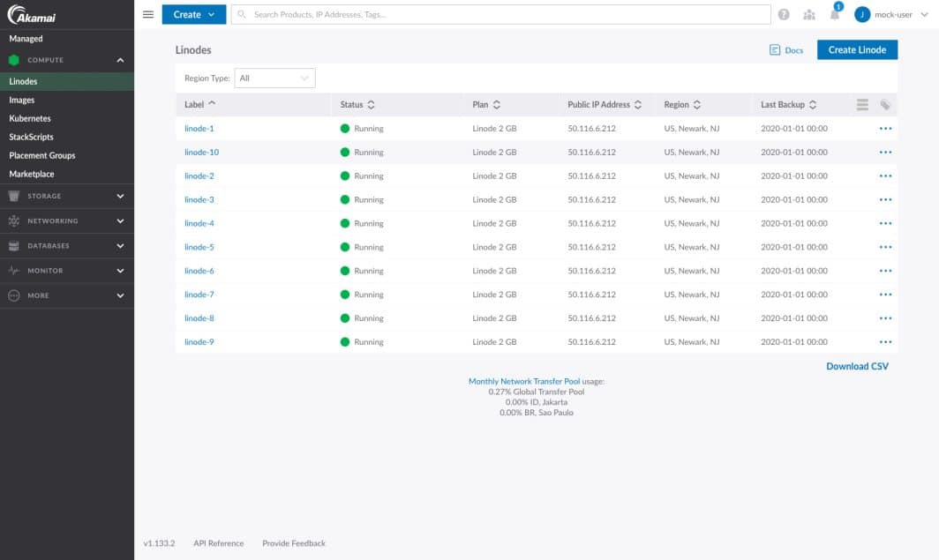
Task: Click the hamburger menu icon to collapse sidebar
Action: pyautogui.click(x=147, y=14)
